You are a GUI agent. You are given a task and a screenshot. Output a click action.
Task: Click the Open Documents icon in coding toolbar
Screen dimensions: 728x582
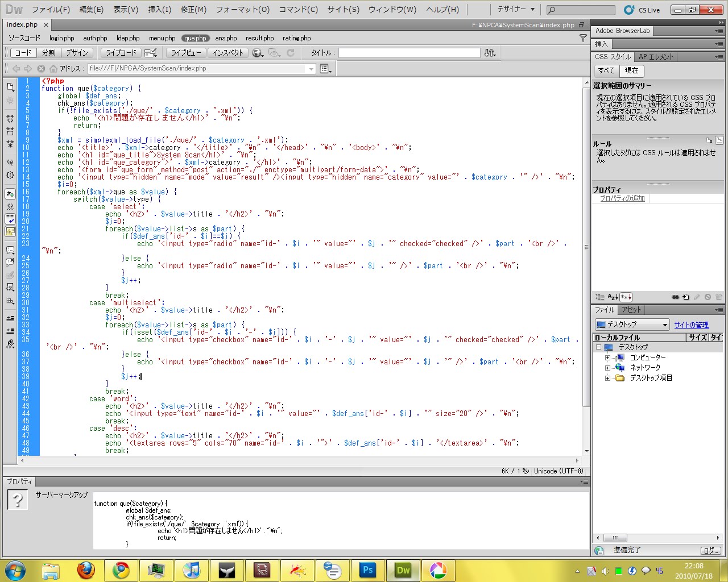10,87
